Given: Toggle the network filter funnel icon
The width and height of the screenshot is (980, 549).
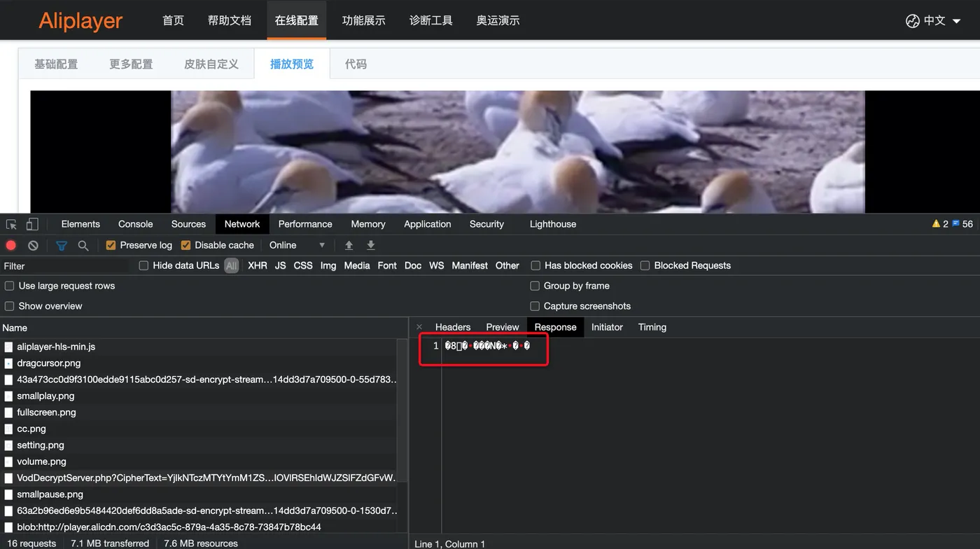Looking at the screenshot, I should [x=62, y=245].
